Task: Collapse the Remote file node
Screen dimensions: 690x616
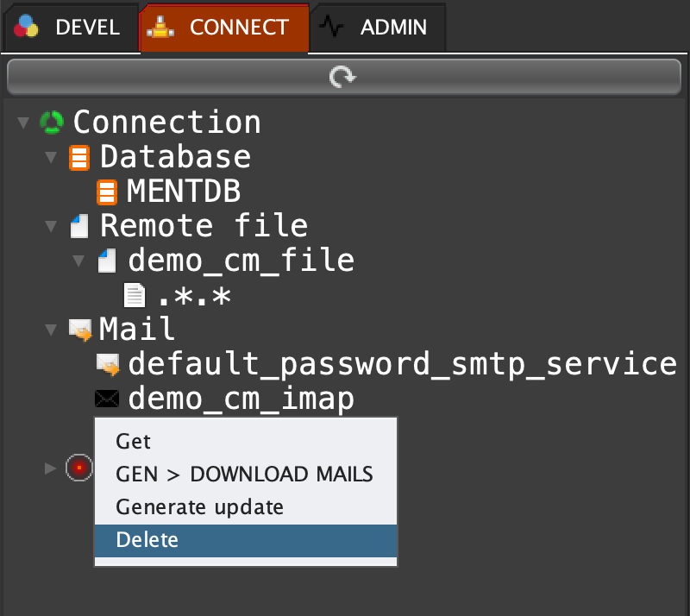Action: (x=51, y=226)
